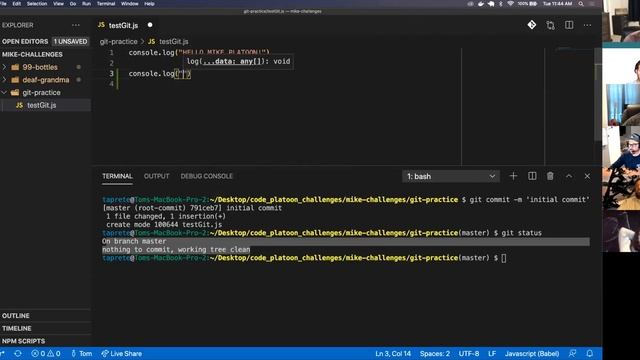
Task: Open the source control git icon in editor toolbar
Action: pyautogui.click(x=531, y=25)
